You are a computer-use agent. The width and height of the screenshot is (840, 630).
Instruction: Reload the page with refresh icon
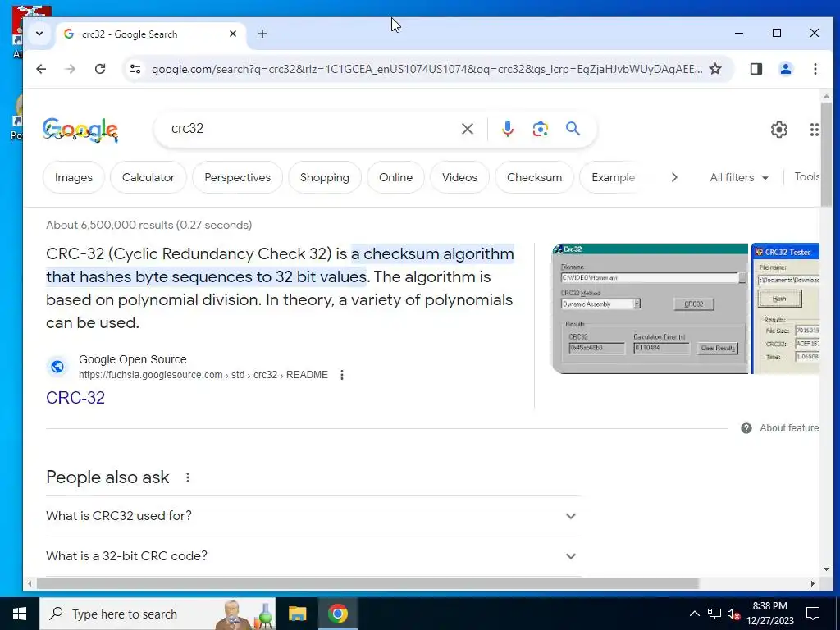coord(99,69)
